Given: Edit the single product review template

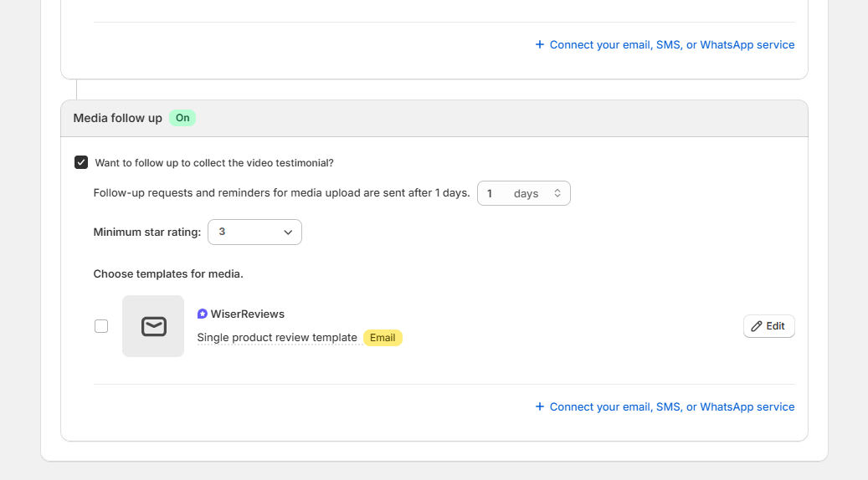Looking at the screenshot, I should click(x=768, y=326).
